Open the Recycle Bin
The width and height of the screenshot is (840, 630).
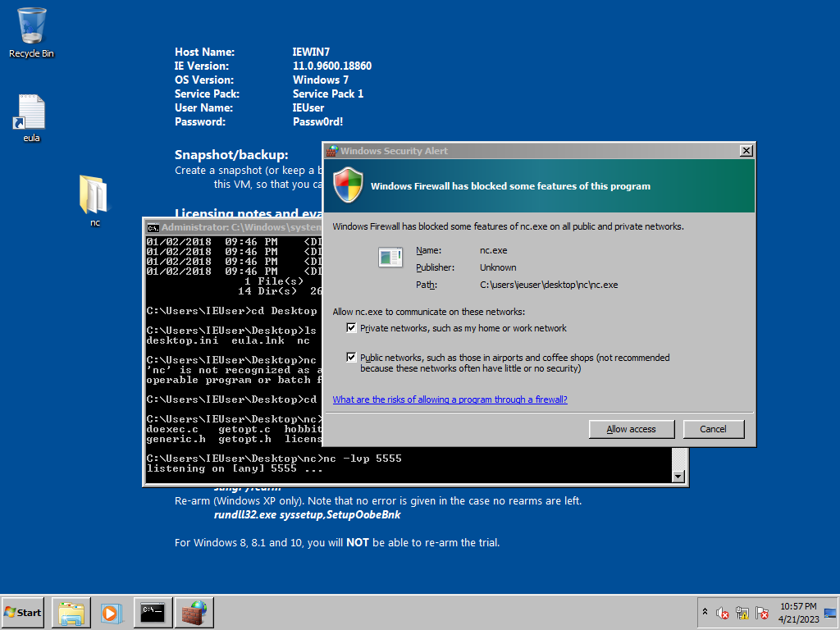(30, 29)
